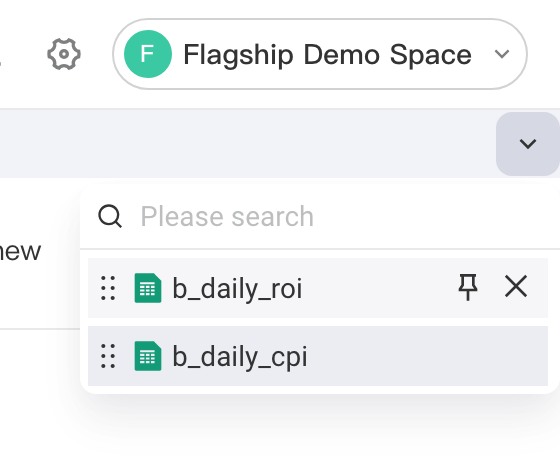560x474 pixels.
Task: Open the Flagship Demo Space dropdown
Action: tap(320, 54)
